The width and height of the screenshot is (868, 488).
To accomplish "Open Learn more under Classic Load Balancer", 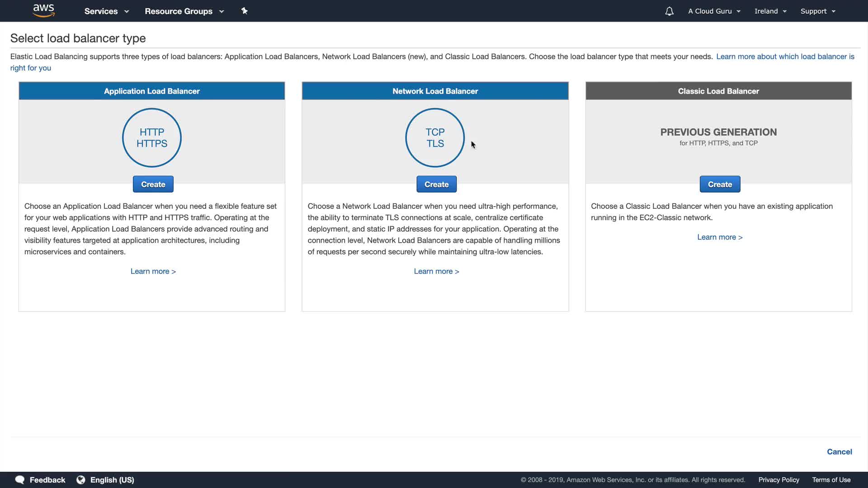I will (720, 237).
